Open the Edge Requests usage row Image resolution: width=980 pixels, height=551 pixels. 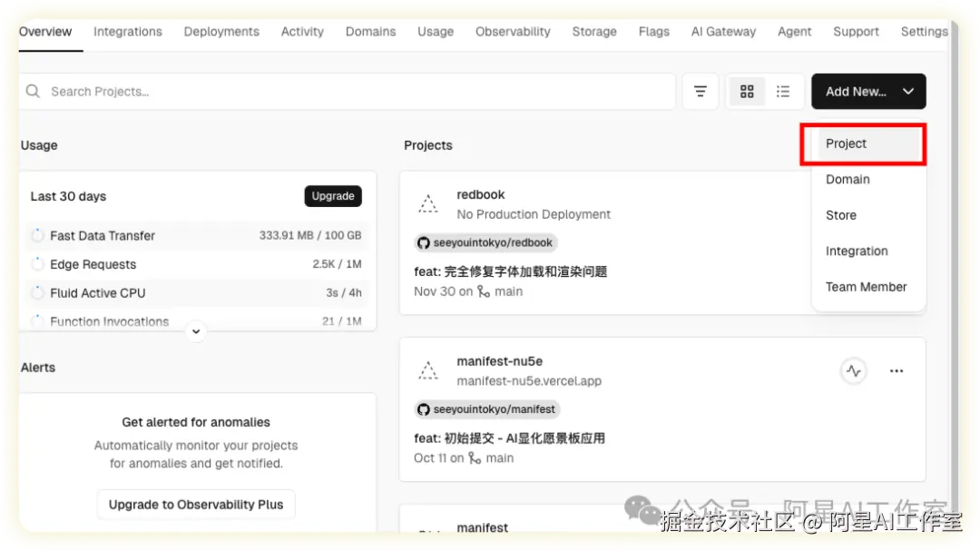pos(197,264)
